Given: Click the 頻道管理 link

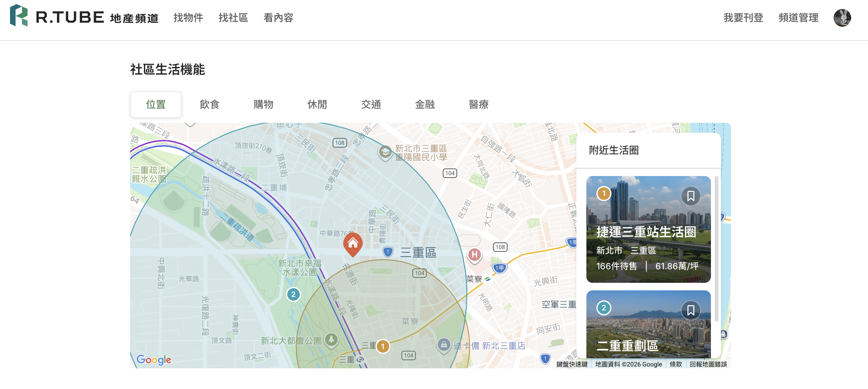Looking at the screenshot, I should [798, 18].
